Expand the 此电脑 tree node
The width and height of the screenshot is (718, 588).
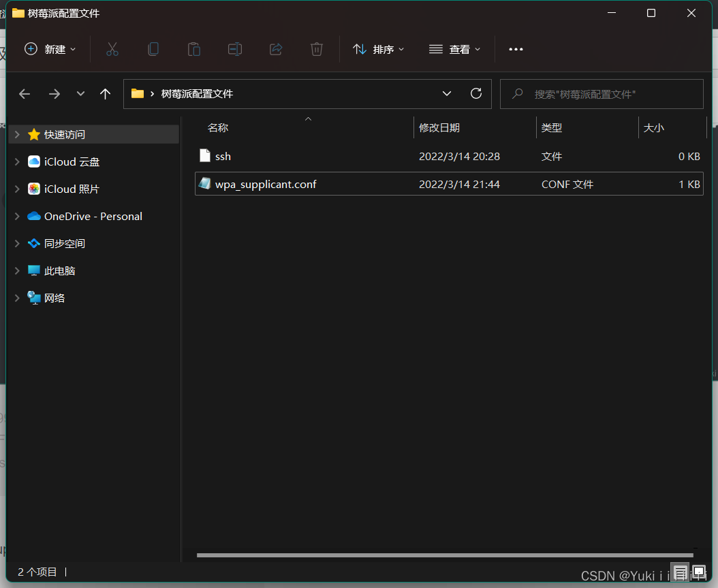click(x=17, y=270)
